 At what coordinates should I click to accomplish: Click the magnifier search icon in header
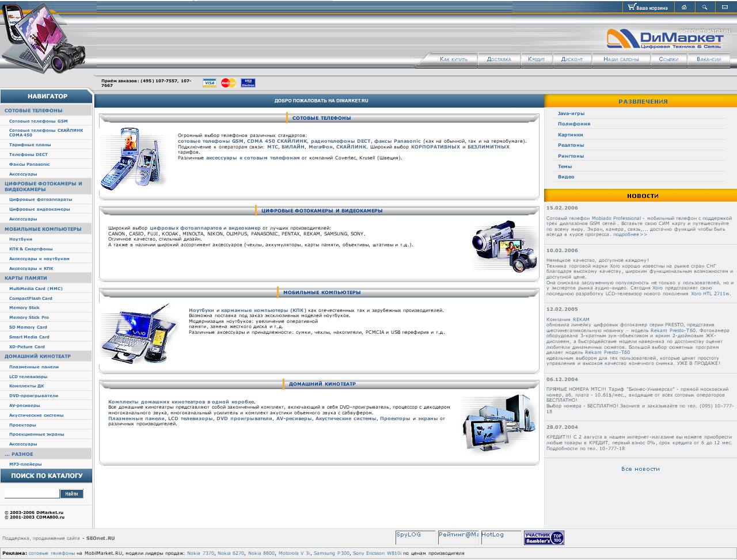click(704, 7)
